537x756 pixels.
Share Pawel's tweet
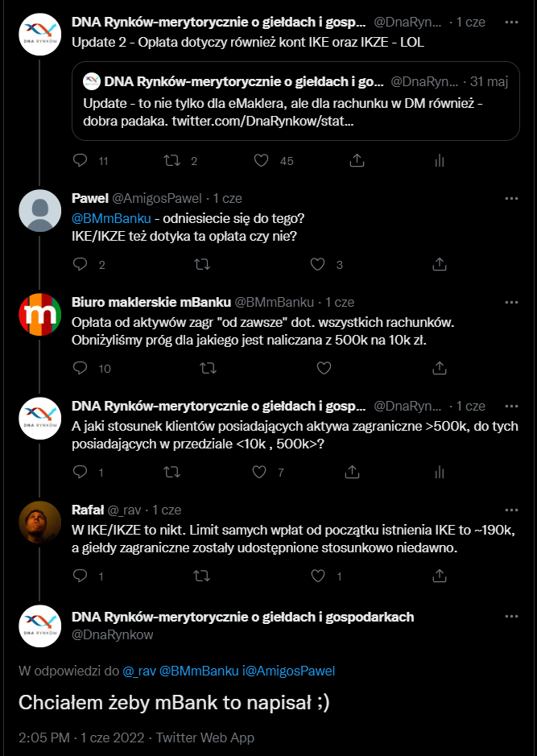440,264
